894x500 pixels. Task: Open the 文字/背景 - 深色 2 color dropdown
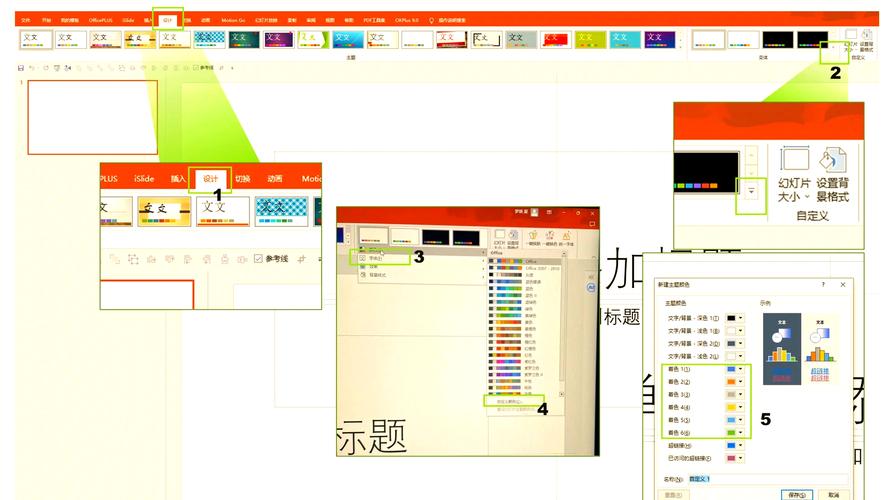point(740,343)
